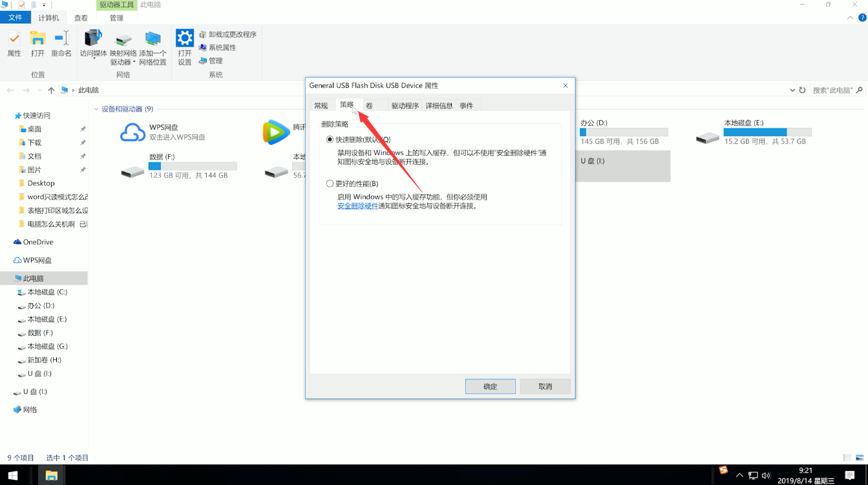Collapse the ribbon chevron
Viewport: 868px width, 485px height.
(x=850, y=18)
